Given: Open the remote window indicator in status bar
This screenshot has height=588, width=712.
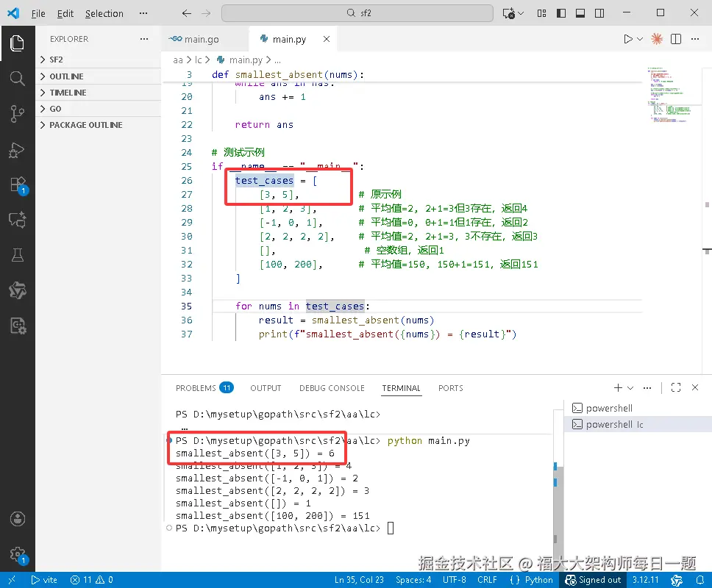Looking at the screenshot, I should (12, 580).
